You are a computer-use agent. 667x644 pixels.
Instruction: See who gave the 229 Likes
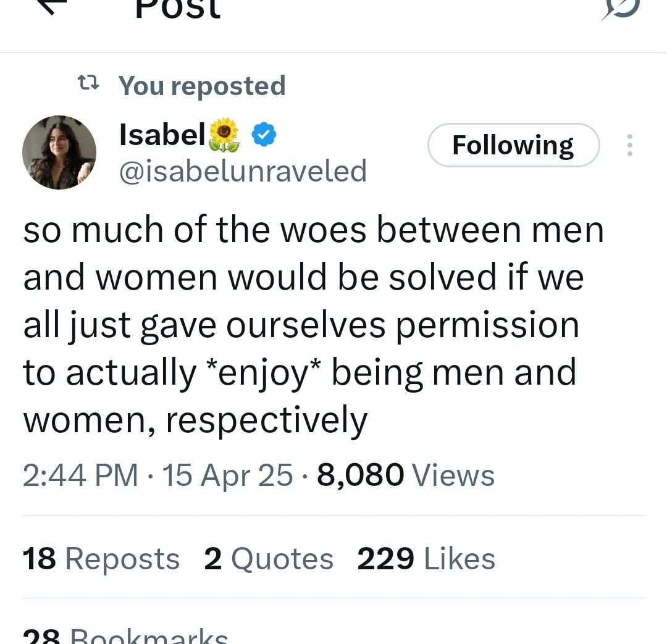coord(426,559)
